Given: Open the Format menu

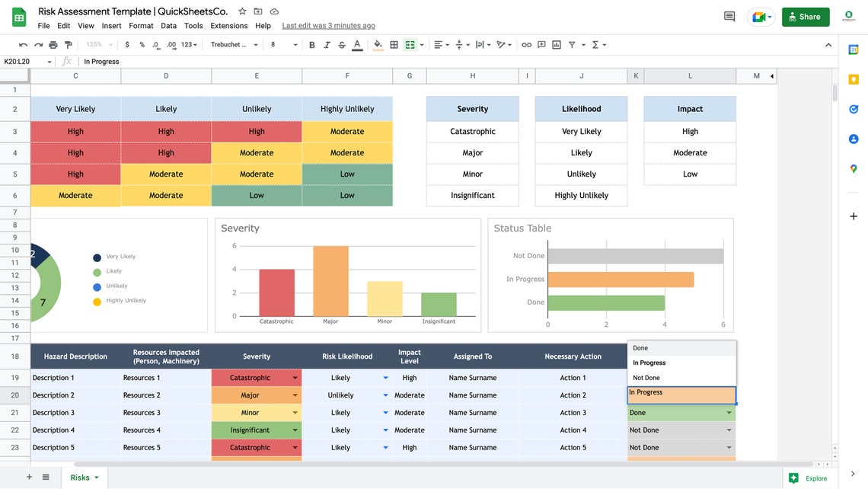Looking at the screenshot, I should pos(141,25).
